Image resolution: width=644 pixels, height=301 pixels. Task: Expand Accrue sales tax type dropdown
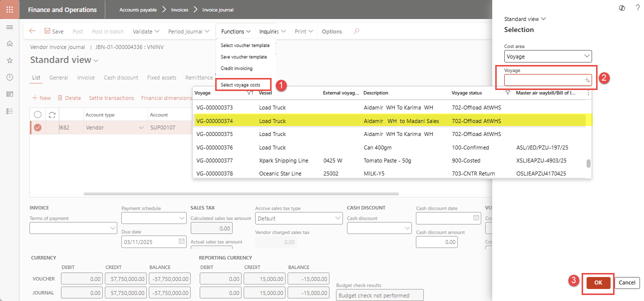click(337, 218)
